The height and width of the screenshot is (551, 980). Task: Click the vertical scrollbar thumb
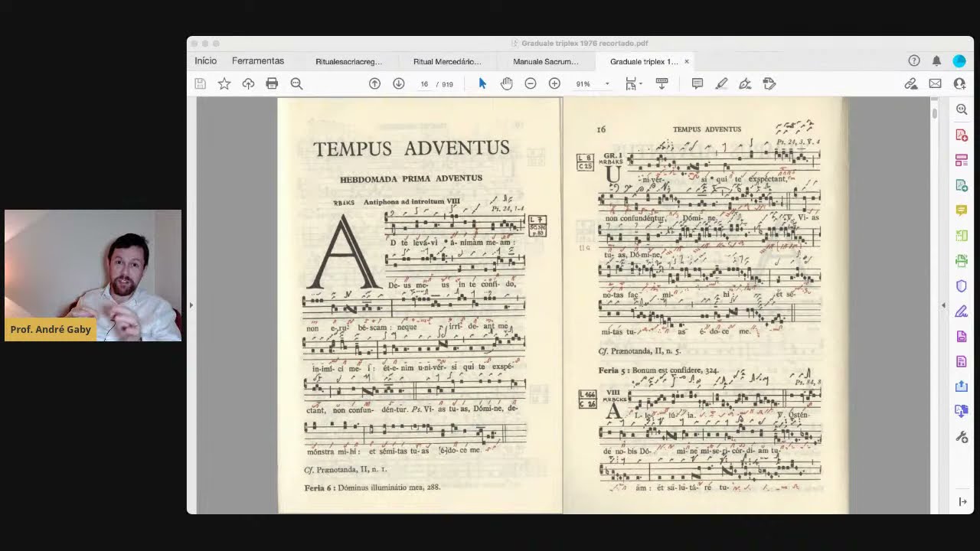(934, 113)
